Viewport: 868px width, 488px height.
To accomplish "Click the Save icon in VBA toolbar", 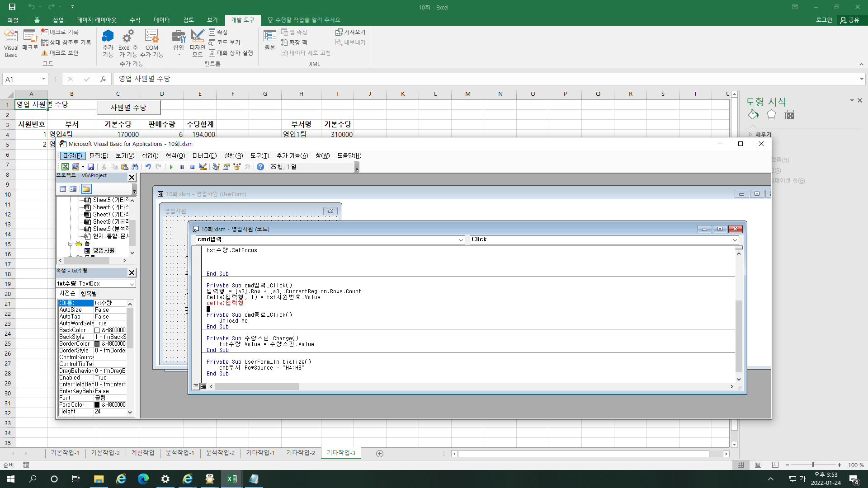I will 91,167.
